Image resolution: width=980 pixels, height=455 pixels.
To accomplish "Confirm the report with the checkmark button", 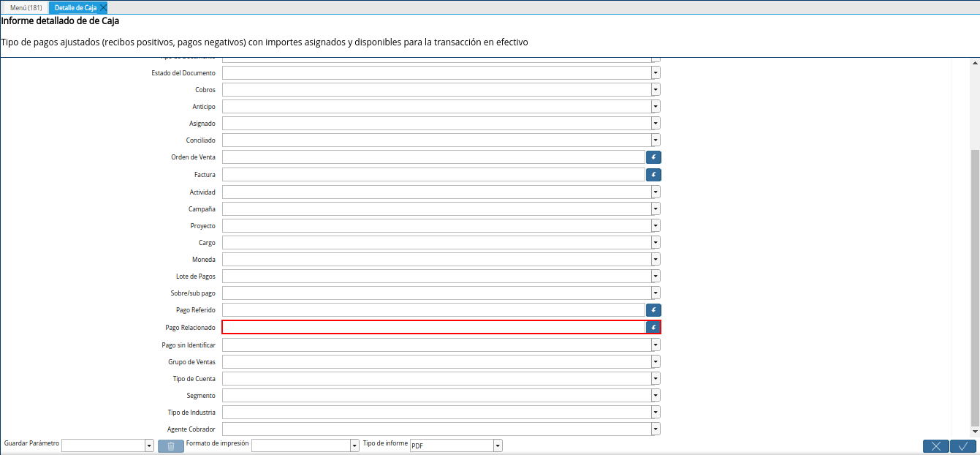I will [x=963, y=446].
